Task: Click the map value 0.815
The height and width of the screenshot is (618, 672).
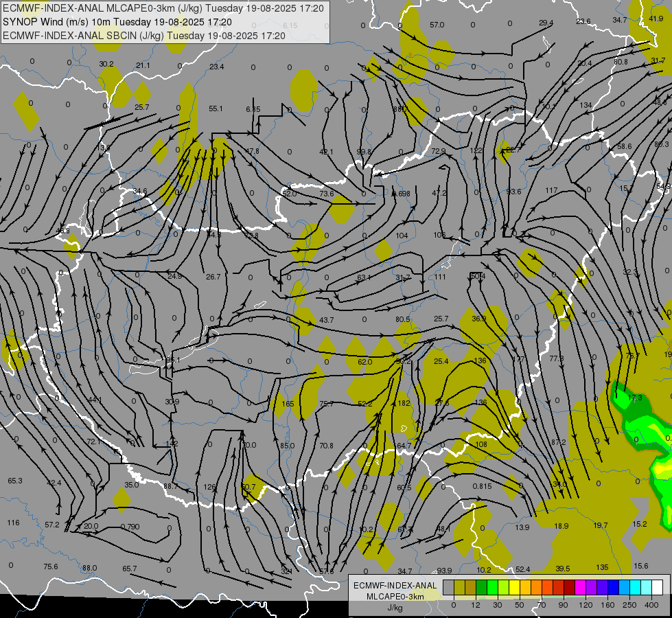Action: [482, 486]
